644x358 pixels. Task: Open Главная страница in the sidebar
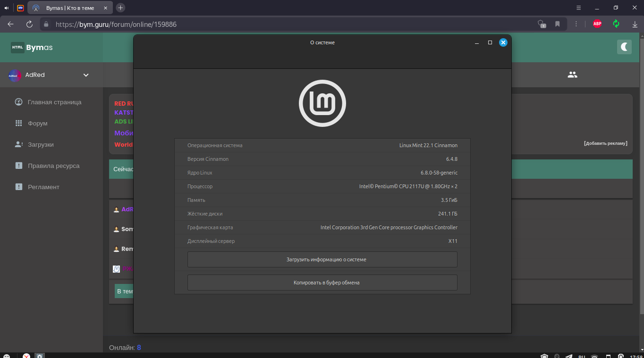pos(54,102)
